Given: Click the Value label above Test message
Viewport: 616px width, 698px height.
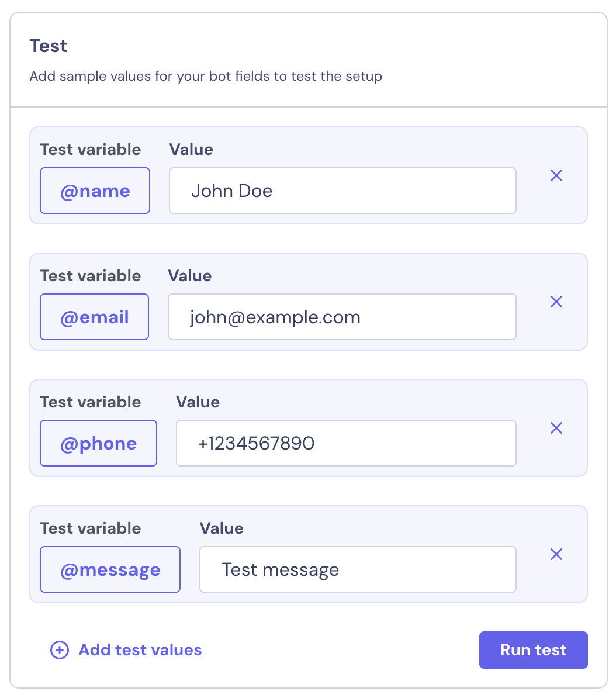Looking at the screenshot, I should [x=222, y=528].
